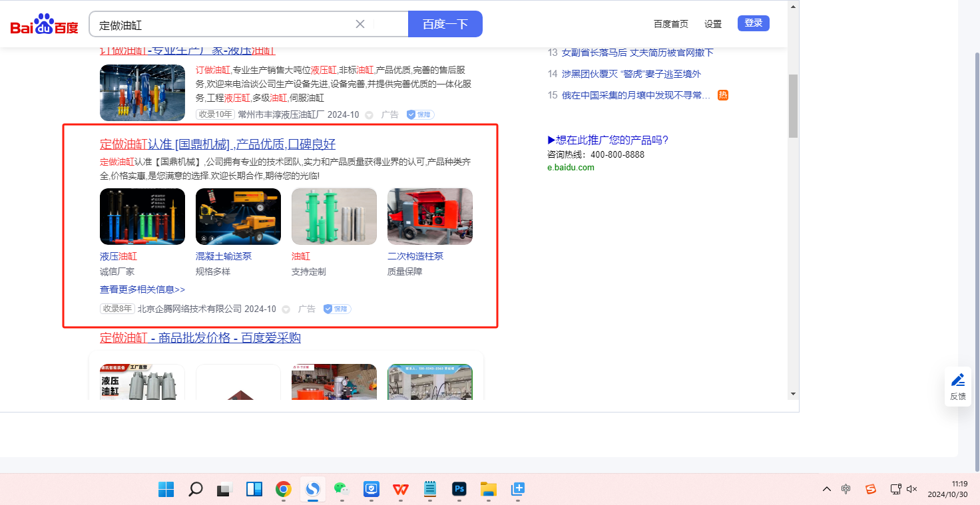Click the orange 热 tag beside news item 15
Image resolution: width=980 pixels, height=505 pixels.
723,95
